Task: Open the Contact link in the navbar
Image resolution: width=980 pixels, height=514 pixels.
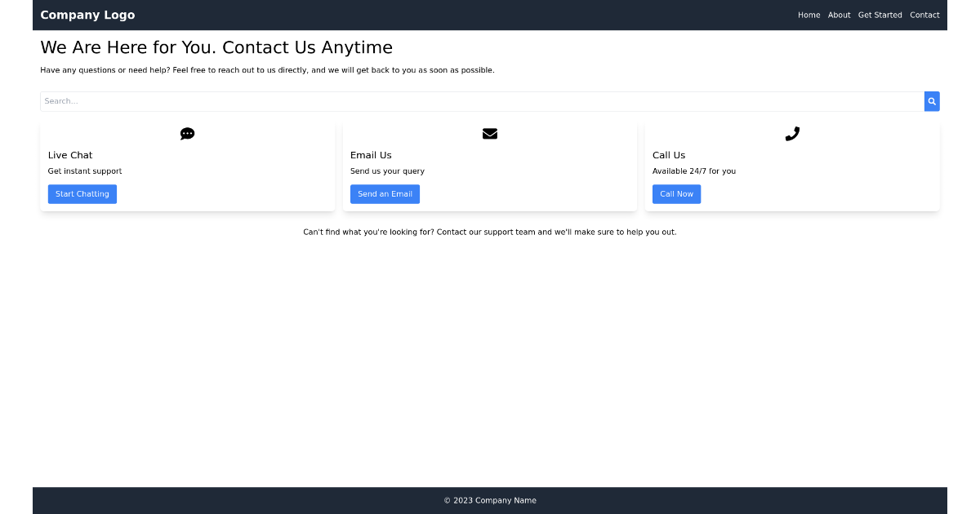Action: [x=924, y=15]
